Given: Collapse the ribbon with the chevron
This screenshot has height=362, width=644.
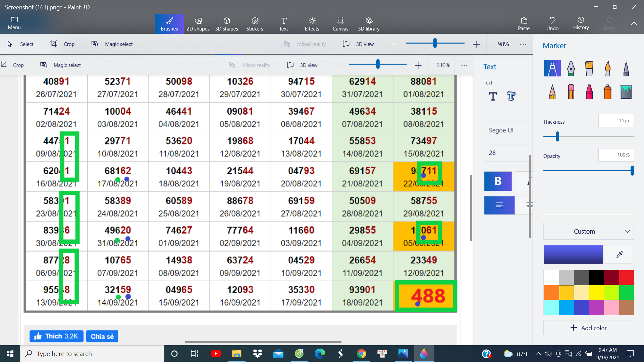Looking at the screenshot, I should (x=634, y=23).
